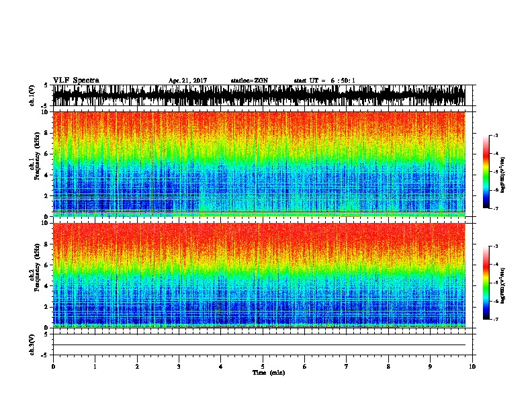Click ch.1 frequency tick label "6"
The height and width of the screenshot is (411, 532).
(x=47, y=154)
